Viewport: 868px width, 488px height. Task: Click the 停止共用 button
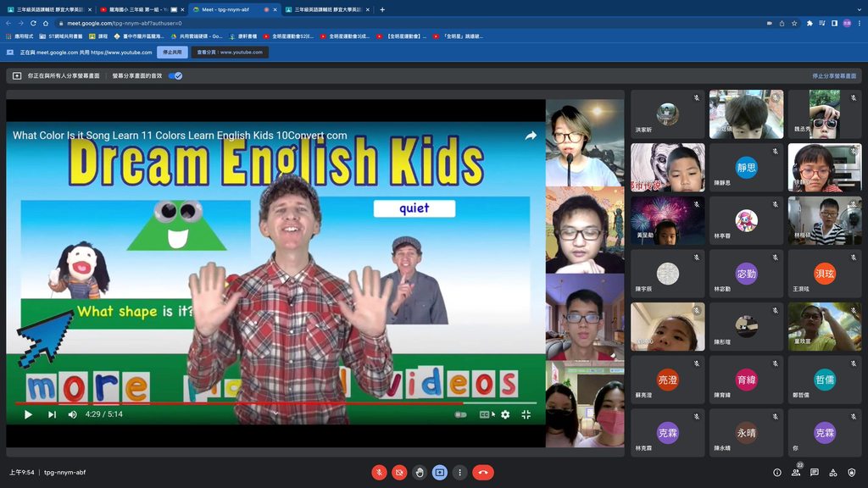[x=172, y=52]
